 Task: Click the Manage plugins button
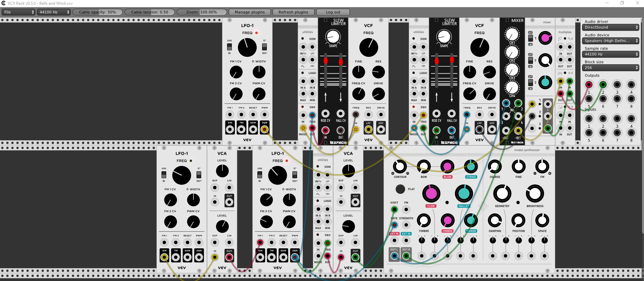click(x=250, y=12)
